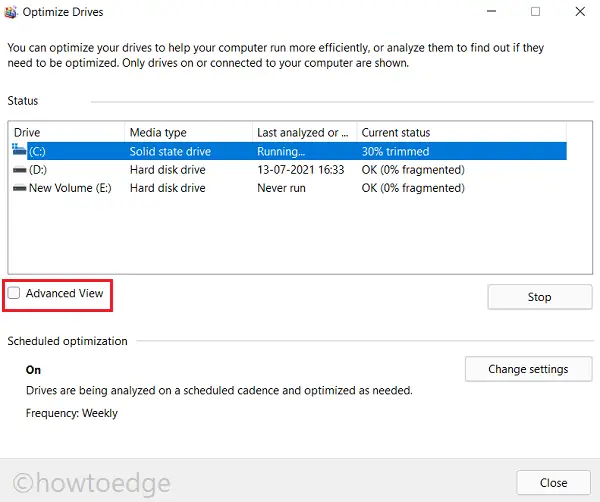Click the Solid state drive cell
600x502 pixels.
point(170,152)
